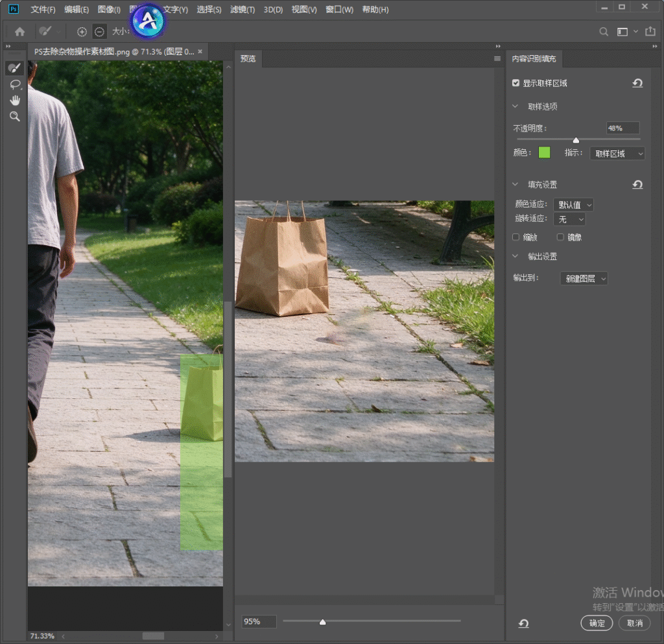The image size is (664, 644).
Task: Select the Zoom tool
Action: (15, 117)
